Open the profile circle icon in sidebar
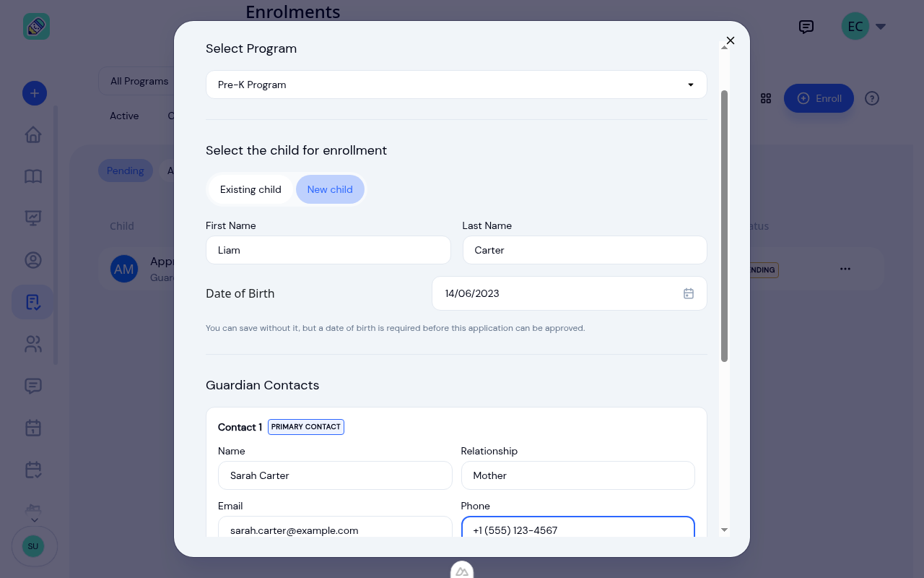Screen dimensions: 924x578 [33, 260]
